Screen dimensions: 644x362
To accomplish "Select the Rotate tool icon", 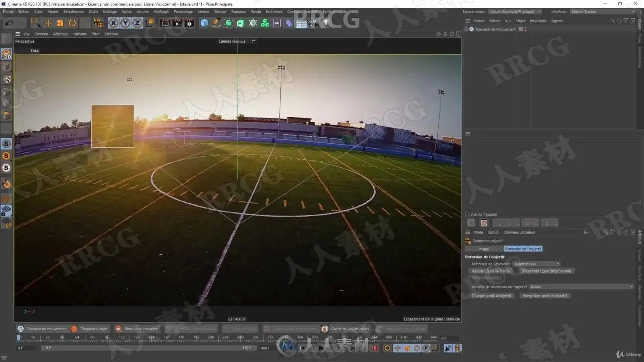I will 72,23.
